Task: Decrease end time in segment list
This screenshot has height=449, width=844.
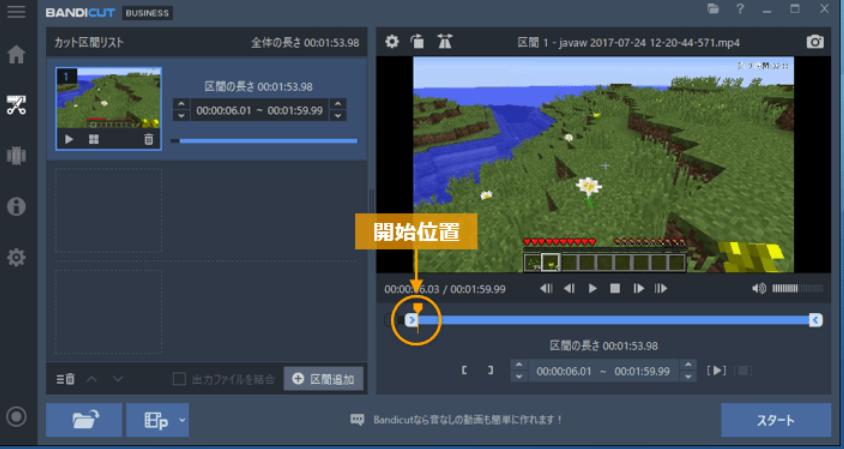Action: 338,115
